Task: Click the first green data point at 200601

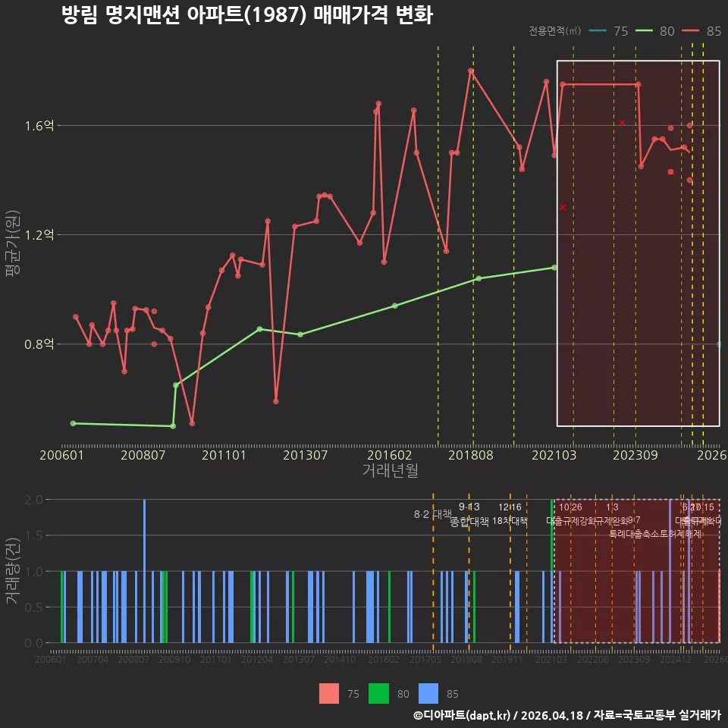Action: [73, 423]
